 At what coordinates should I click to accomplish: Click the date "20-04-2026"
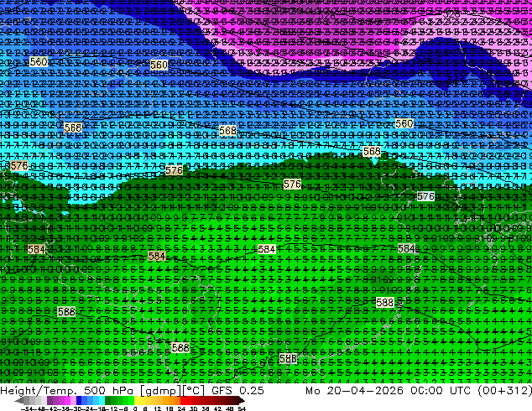(x=365, y=391)
